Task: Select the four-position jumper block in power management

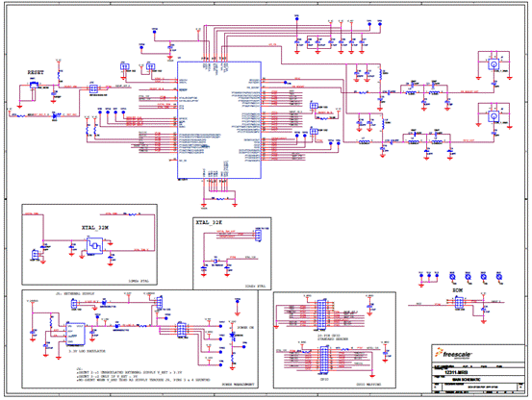Action: pos(182,330)
